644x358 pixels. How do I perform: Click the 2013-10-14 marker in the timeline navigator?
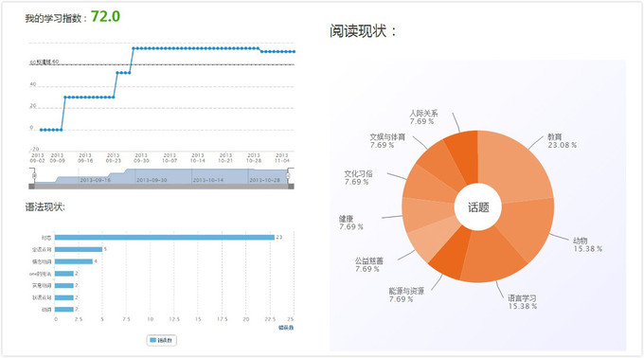(x=208, y=180)
